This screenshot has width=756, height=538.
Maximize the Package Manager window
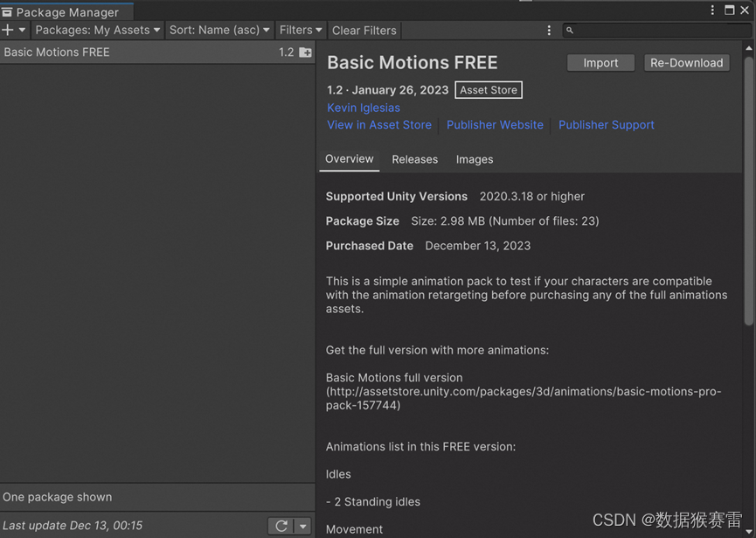[x=729, y=10]
